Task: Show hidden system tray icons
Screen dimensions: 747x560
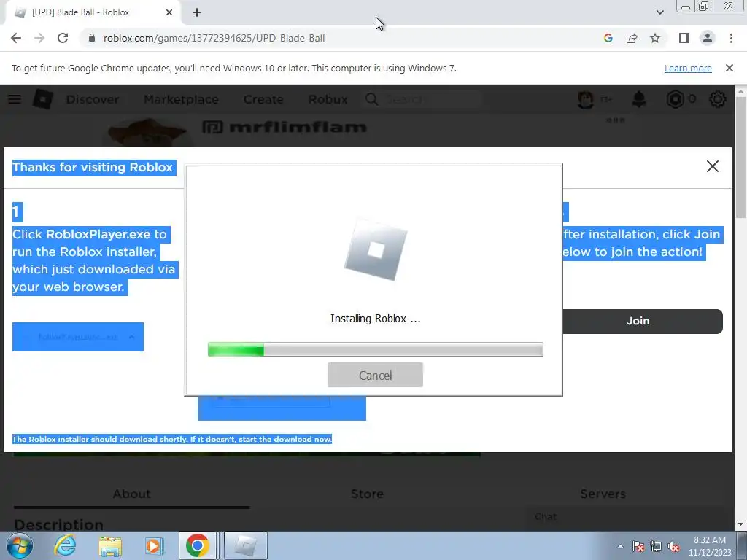Action: click(620, 546)
